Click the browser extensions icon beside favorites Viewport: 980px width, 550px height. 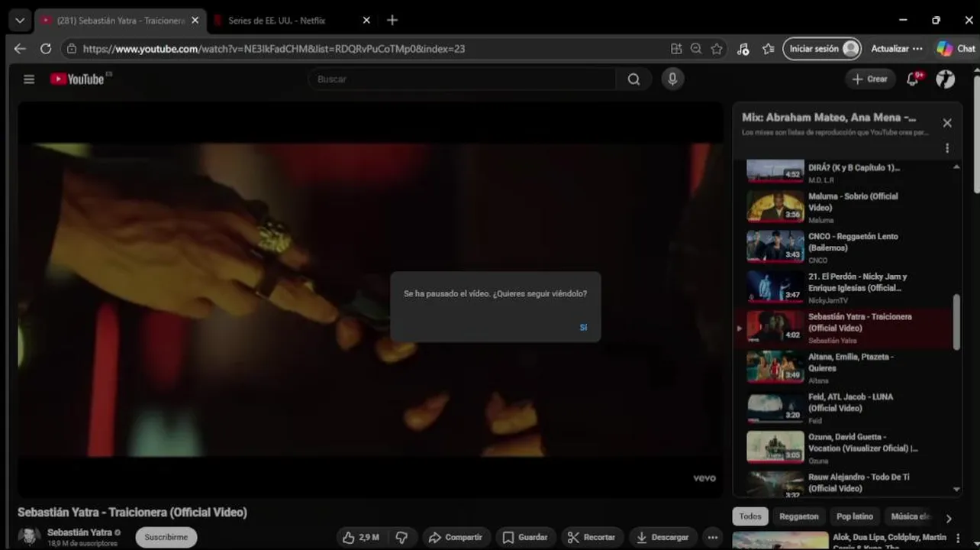coord(743,48)
